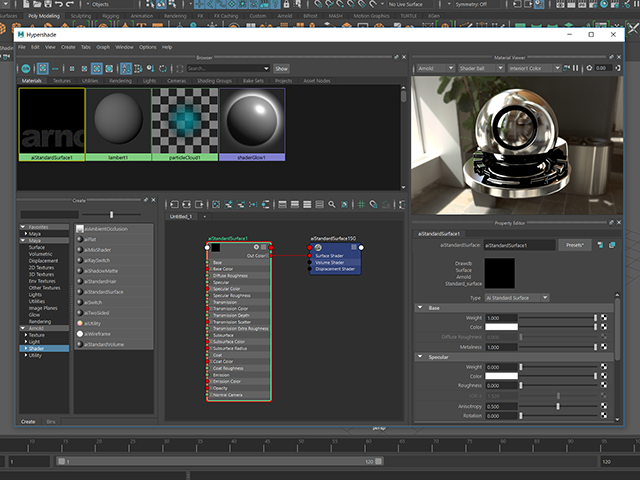
Task: Open the Interior1 Color environment dropdown
Action: 534,68
